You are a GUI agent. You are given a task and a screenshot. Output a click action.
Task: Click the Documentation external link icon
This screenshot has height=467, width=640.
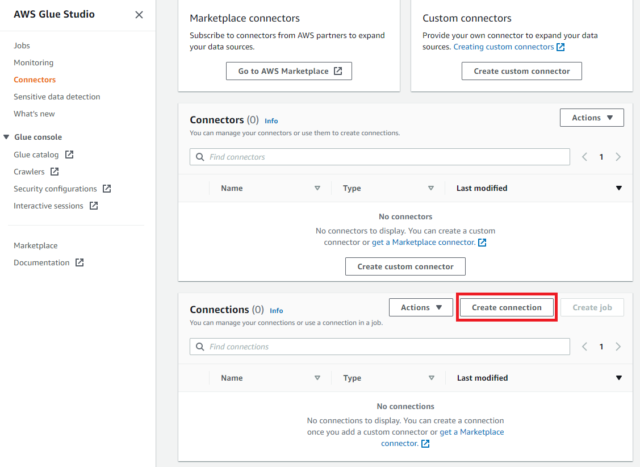(x=79, y=262)
